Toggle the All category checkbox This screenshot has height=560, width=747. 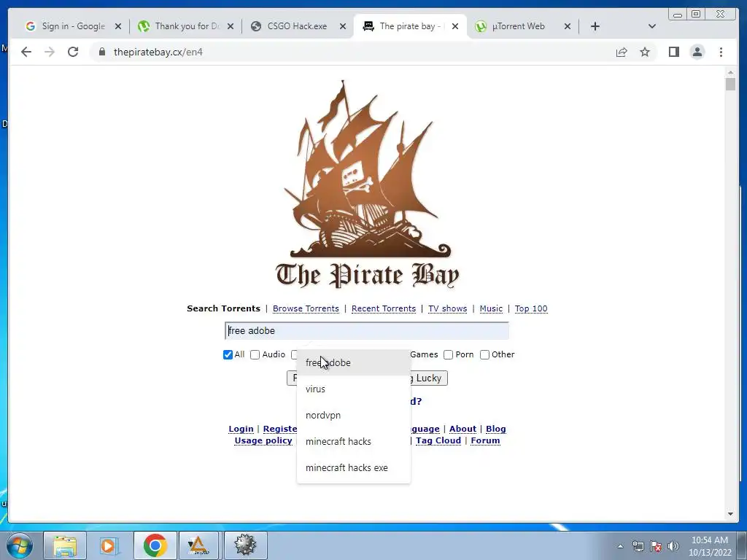(x=228, y=355)
